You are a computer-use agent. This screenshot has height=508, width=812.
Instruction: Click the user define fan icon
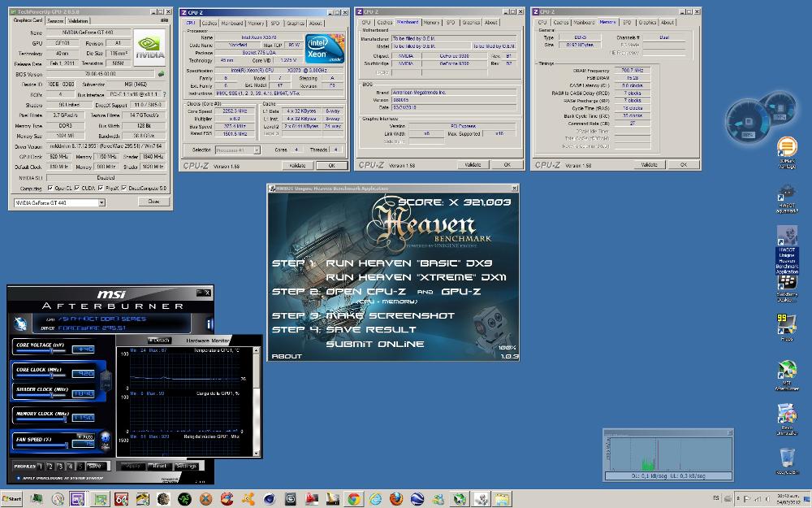click(x=105, y=440)
